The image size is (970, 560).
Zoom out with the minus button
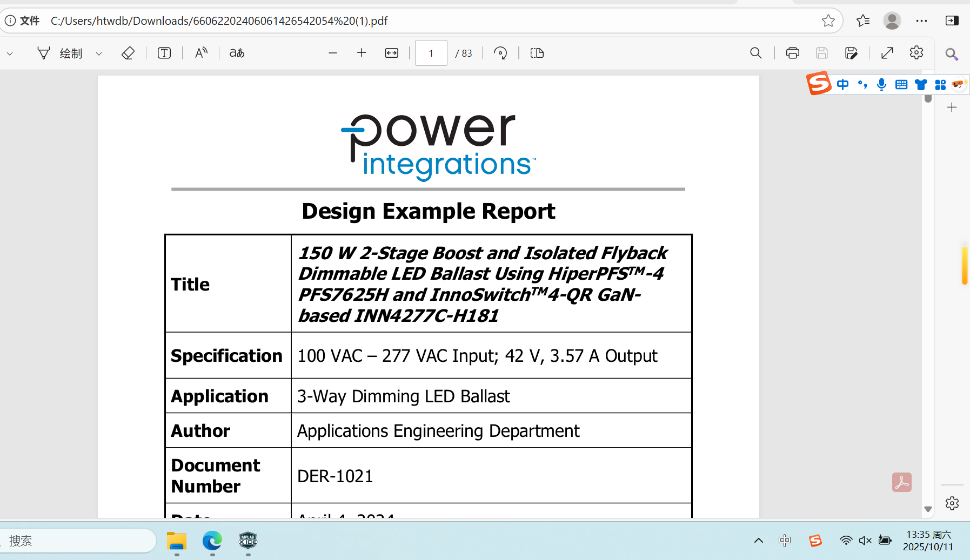[x=333, y=53]
